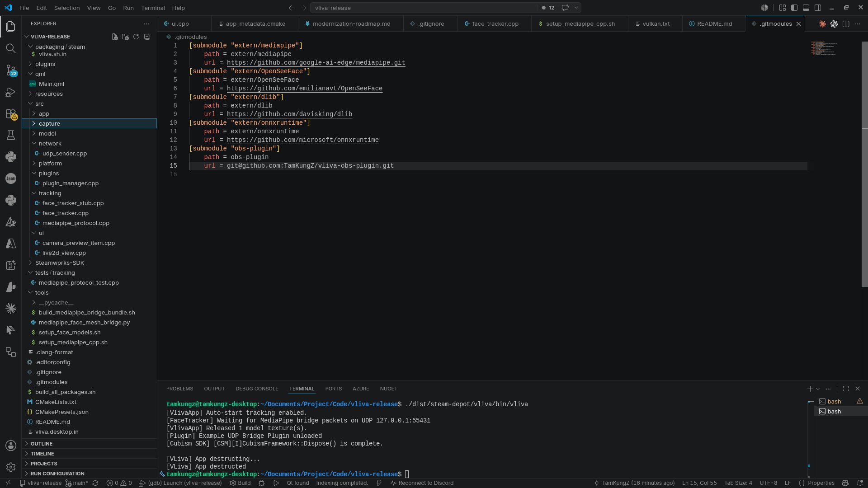The height and width of the screenshot is (488, 868).
Task: Click the ChatGPT icon in editor toolbar
Action: pos(834,24)
